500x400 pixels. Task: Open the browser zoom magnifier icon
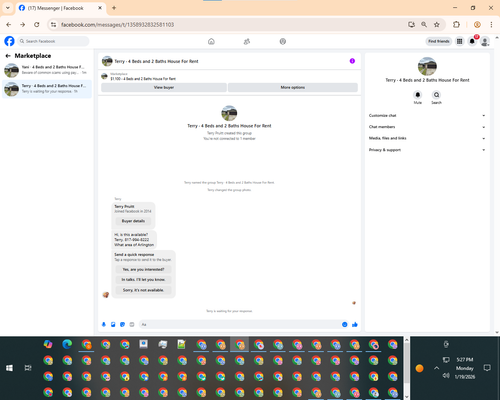424,24
